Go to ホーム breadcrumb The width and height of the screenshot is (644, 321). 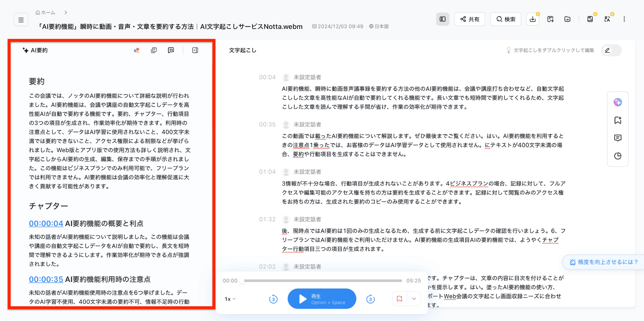click(x=46, y=13)
